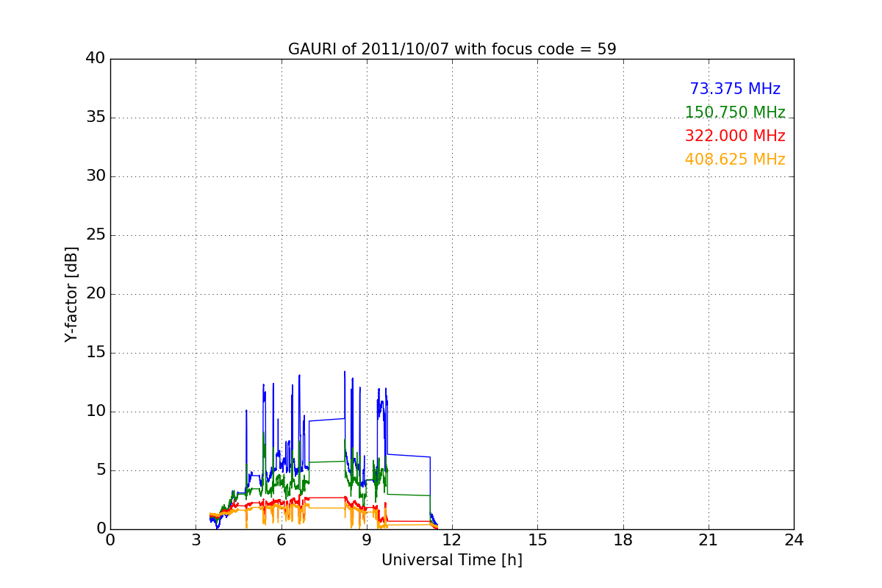
Task: Click the x-axis tick label 12
Action: (452, 540)
